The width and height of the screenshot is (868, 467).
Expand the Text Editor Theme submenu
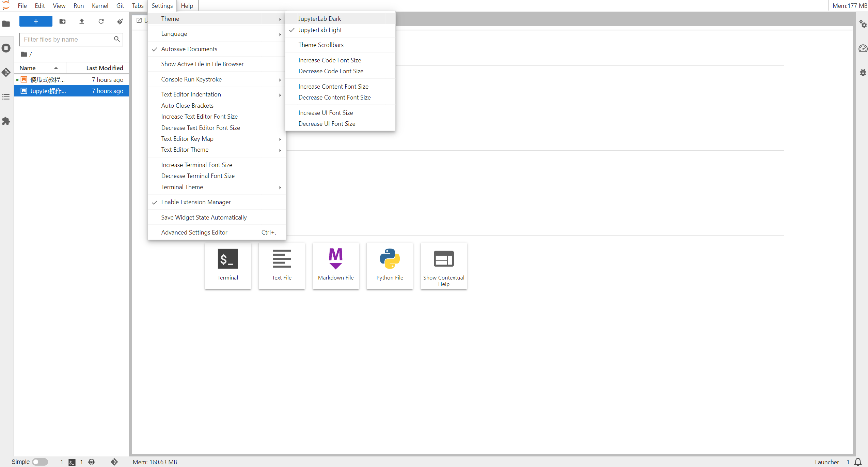click(x=185, y=150)
